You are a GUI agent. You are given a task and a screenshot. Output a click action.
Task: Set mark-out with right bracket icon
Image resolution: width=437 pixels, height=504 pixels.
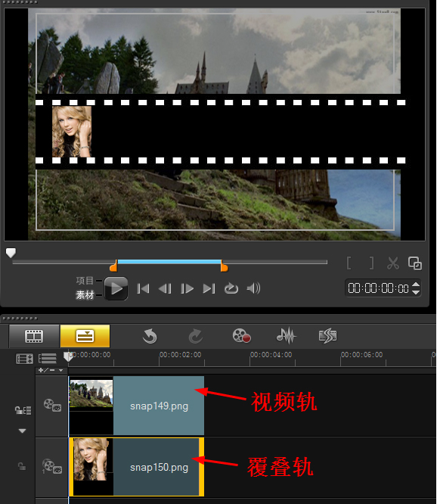click(x=371, y=263)
